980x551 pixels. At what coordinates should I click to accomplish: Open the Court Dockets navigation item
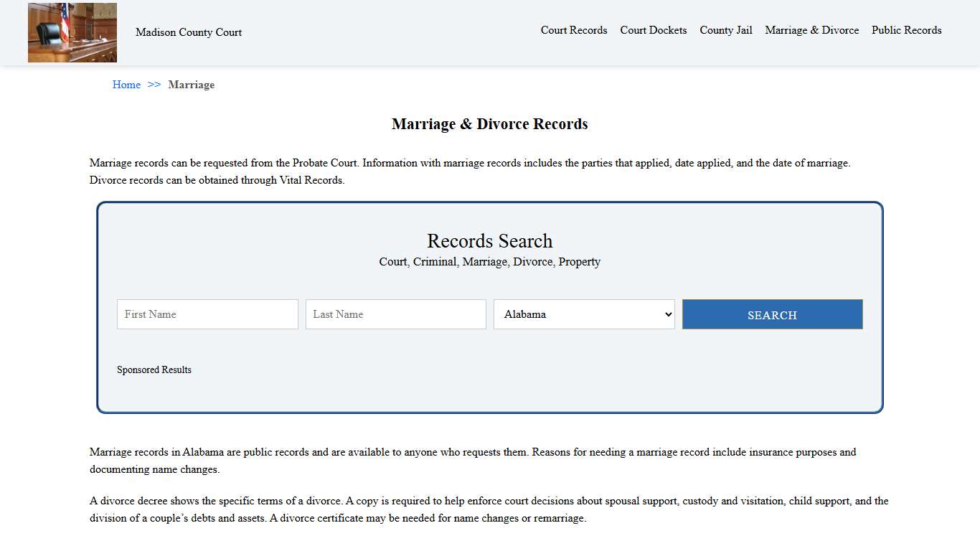tap(653, 30)
